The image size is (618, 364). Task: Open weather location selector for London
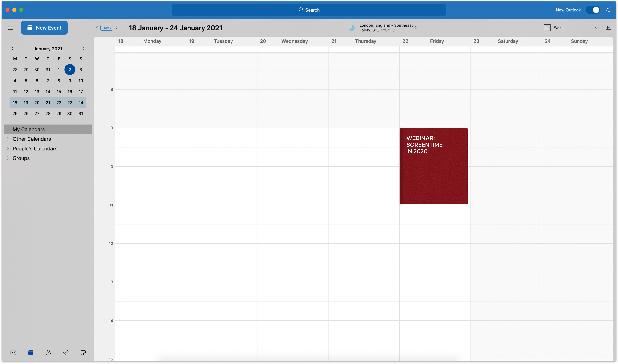coord(388,28)
